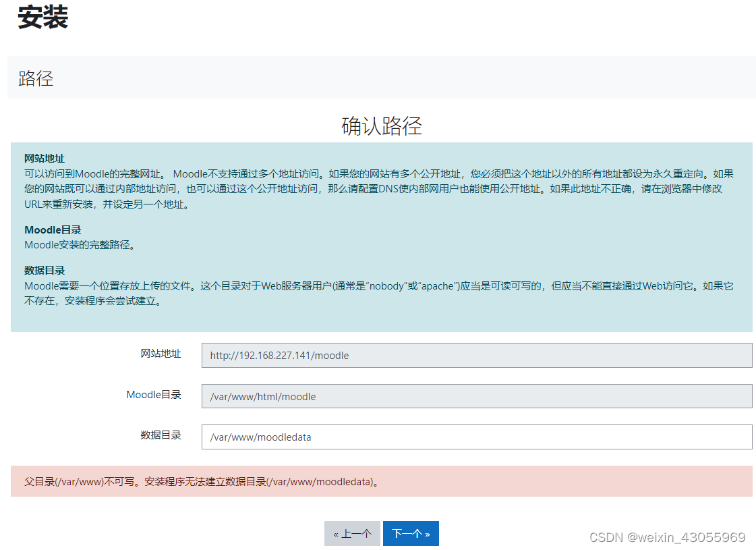This screenshot has height=550, width=756.
Task: Click the 确认路径 heading
Action: point(382,126)
